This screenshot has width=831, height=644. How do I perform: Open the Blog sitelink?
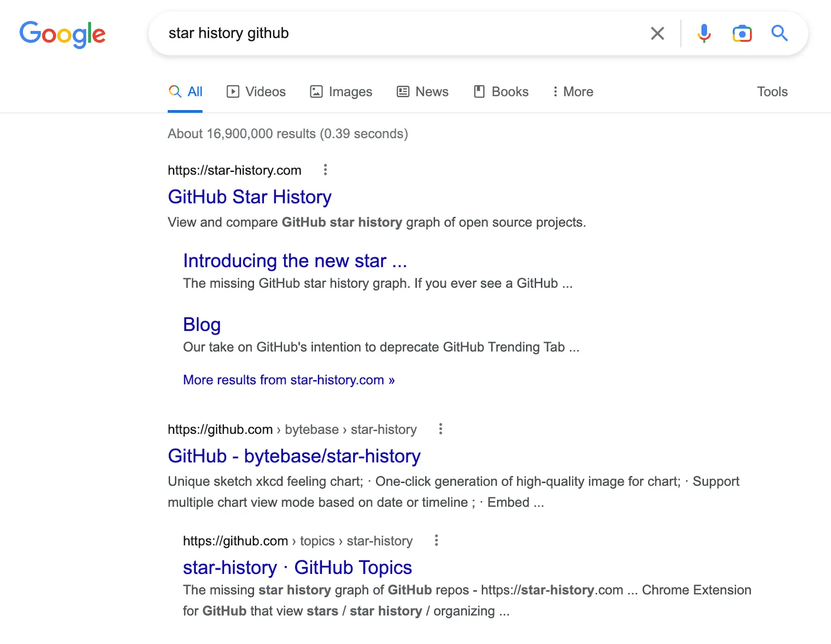[202, 324]
